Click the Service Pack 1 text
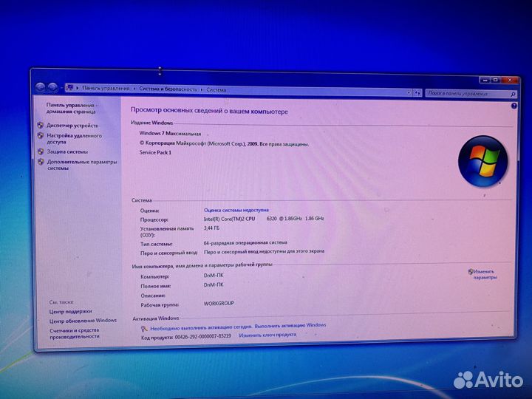Screen dimensions: 532x399 (x=155, y=152)
